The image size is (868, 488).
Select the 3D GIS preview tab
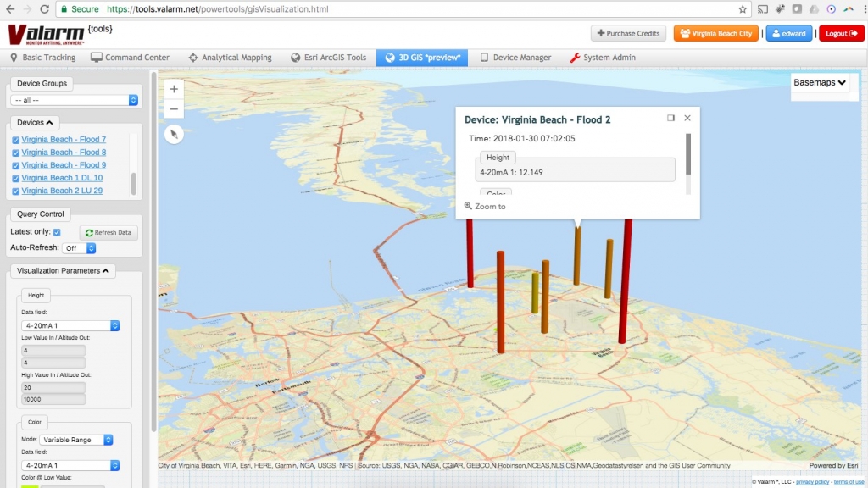coord(422,58)
